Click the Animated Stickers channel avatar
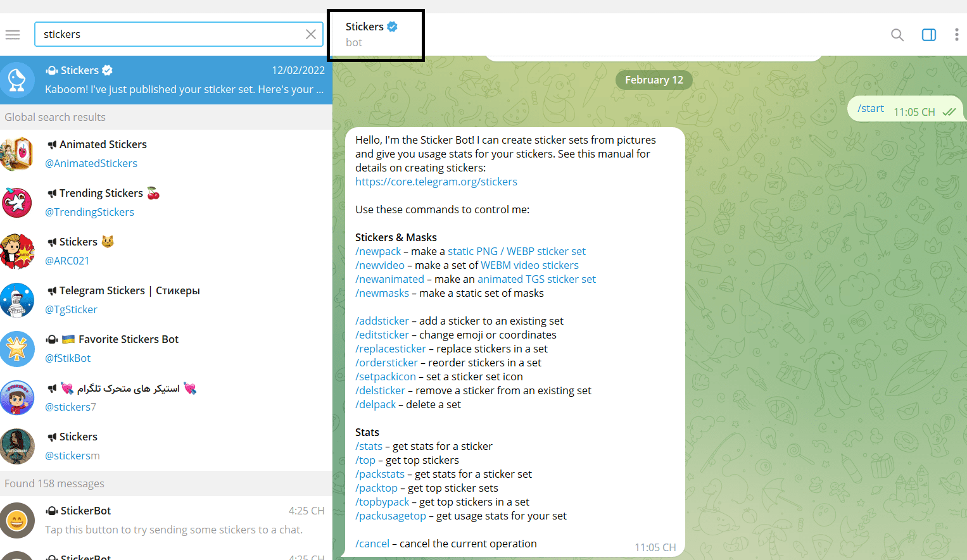Screen dimensions: 967x560 coord(17,154)
